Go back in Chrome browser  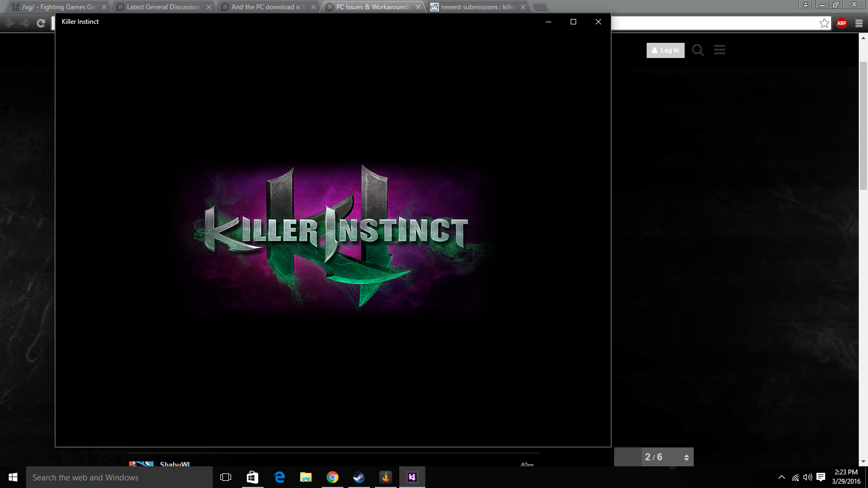[10, 23]
